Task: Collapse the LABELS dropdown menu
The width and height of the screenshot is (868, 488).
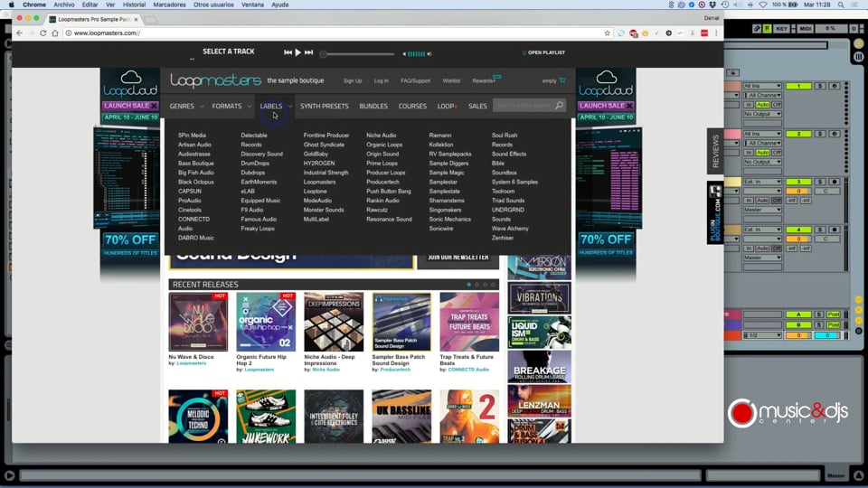Action: 276,107
